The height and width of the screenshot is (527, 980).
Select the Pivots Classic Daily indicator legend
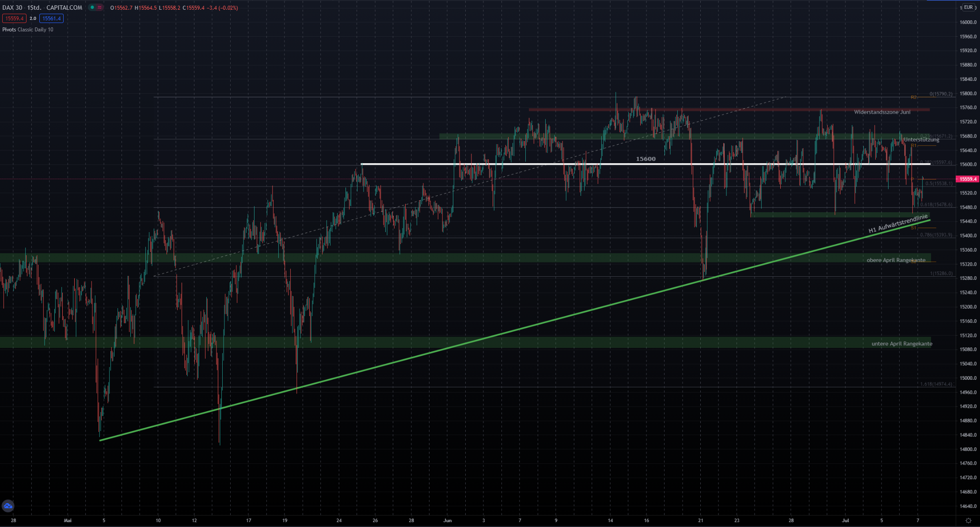(x=27, y=30)
